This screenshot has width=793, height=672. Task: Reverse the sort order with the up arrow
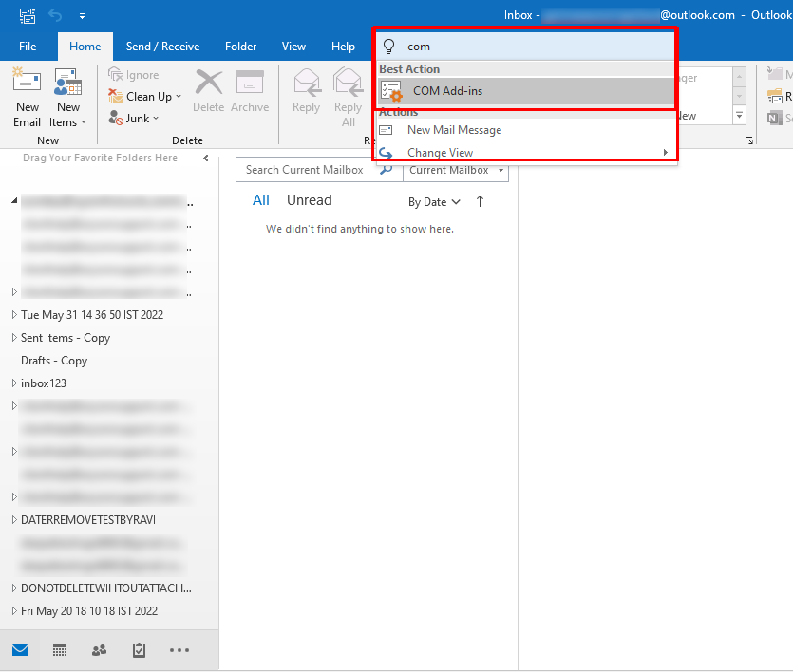(480, 201)
